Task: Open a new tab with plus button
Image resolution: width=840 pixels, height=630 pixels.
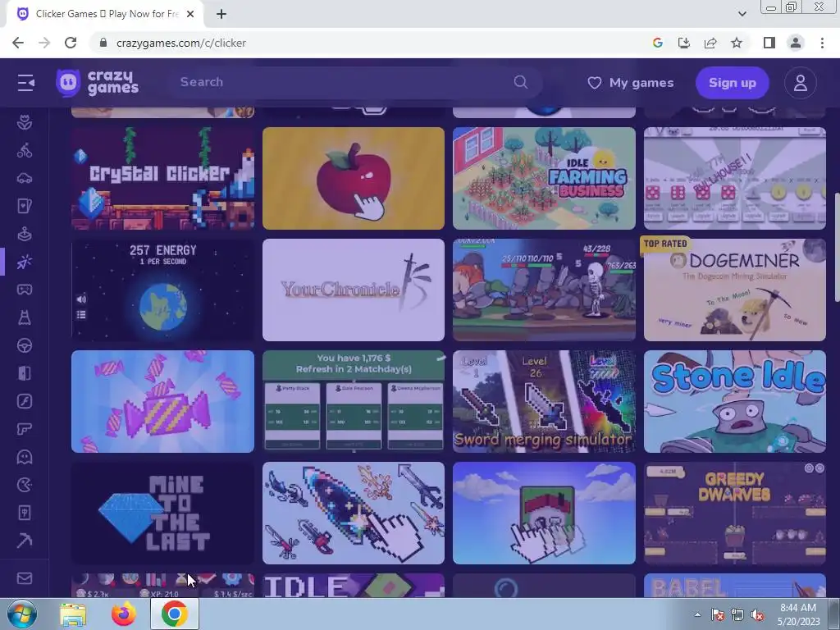Action: click(221, 14)
